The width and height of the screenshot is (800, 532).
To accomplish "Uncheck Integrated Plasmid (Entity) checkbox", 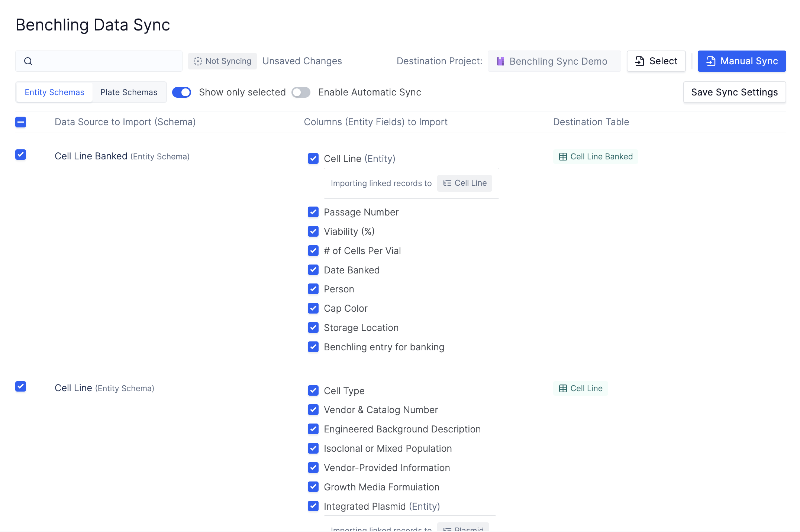I will [313, 506].
